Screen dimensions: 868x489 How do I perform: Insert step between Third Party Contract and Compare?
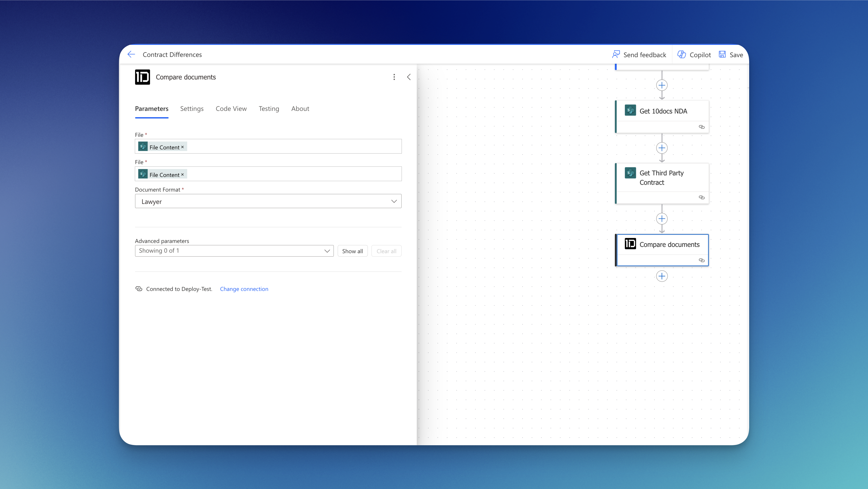[x=662, y=219]
